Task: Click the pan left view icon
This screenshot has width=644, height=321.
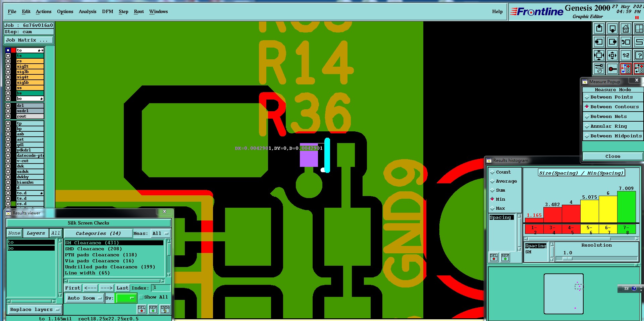Action: [599, 42]
